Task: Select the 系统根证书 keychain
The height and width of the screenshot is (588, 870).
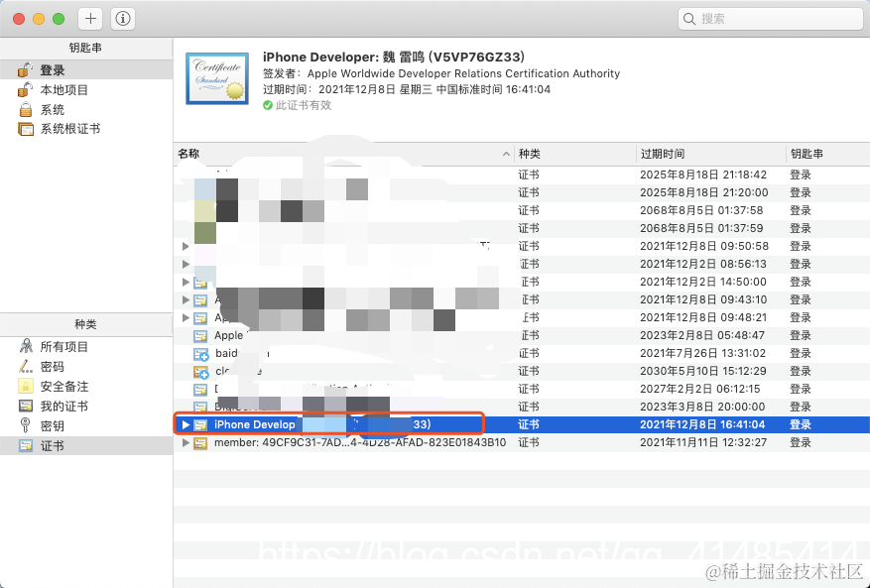Action: coord(86,129)
